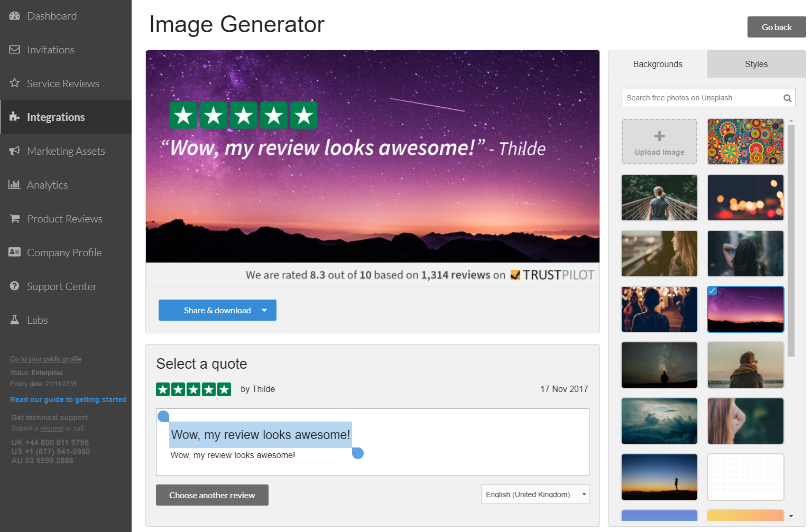Click the backgrounds panel scrollbar
Screen dimensions: 812x532
[791, 240]
